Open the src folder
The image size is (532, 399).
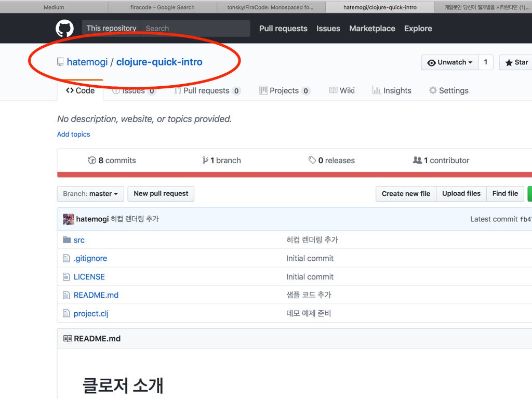pos(79,240)
